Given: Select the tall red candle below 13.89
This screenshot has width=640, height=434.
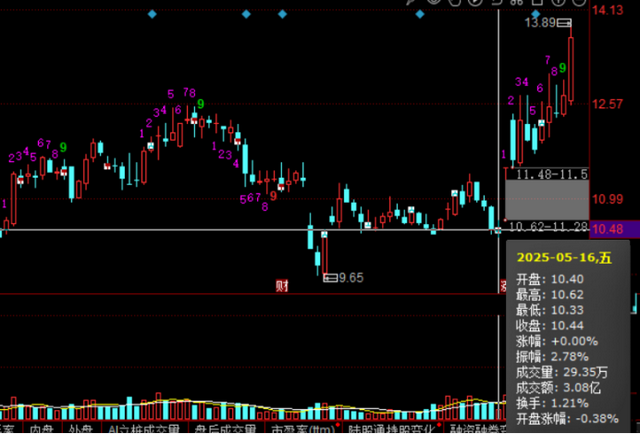Looking at the screenshot, I should click(x=571, y=69).
